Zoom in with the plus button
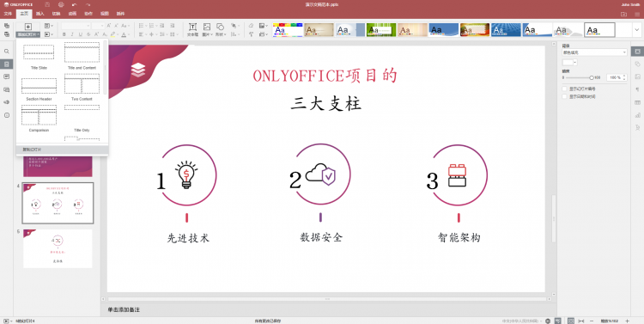This screenshot has height=324, width=644. pos(627,321)
